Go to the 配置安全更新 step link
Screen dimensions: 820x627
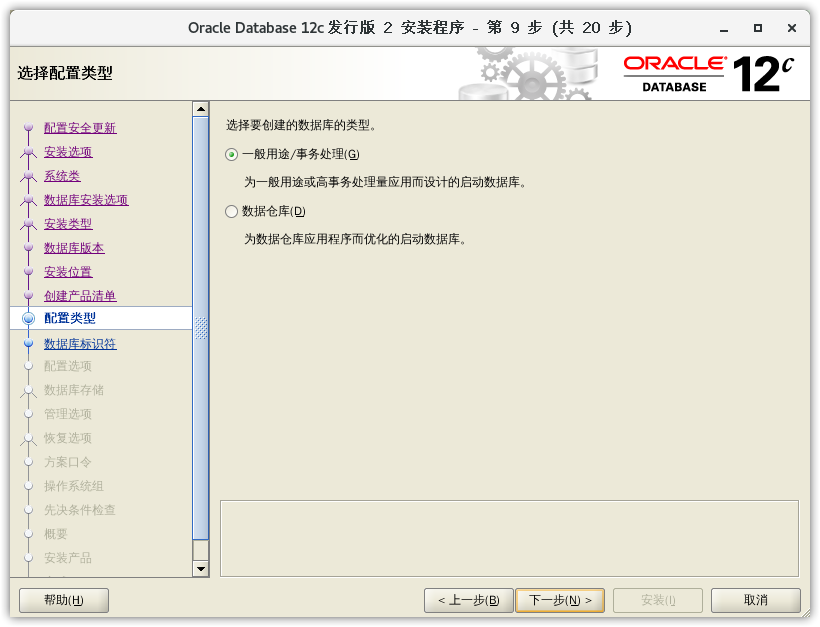click(80, 128)
